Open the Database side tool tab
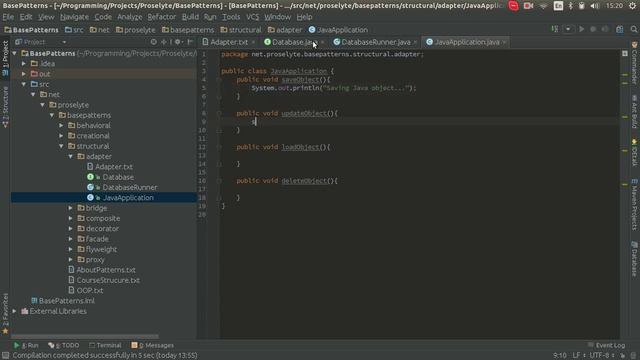 [634, 259]
